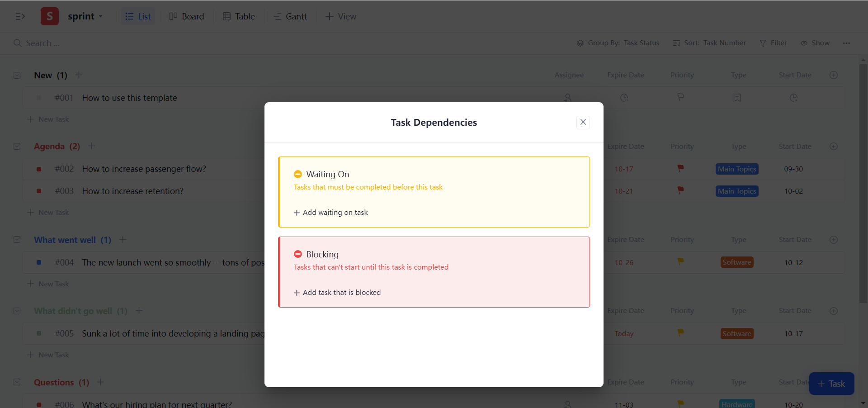
Task: Click the New Task row under Agenda
Action: click(48, 212)
